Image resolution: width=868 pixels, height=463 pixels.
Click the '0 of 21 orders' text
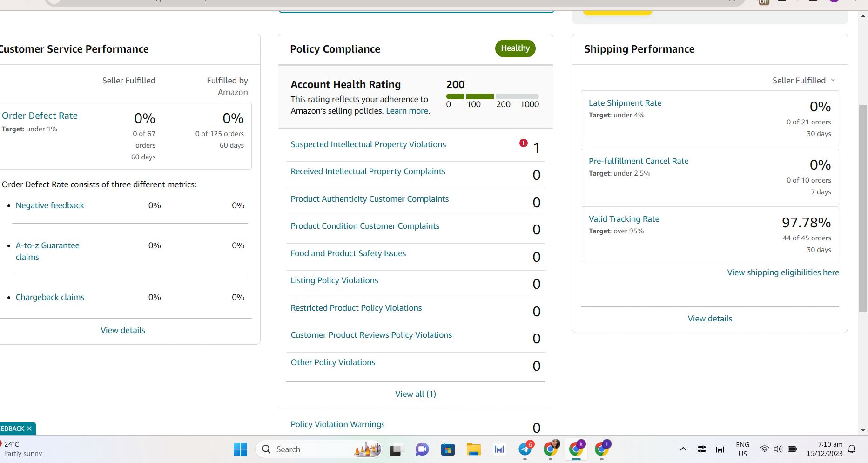(x=808, y=122)
